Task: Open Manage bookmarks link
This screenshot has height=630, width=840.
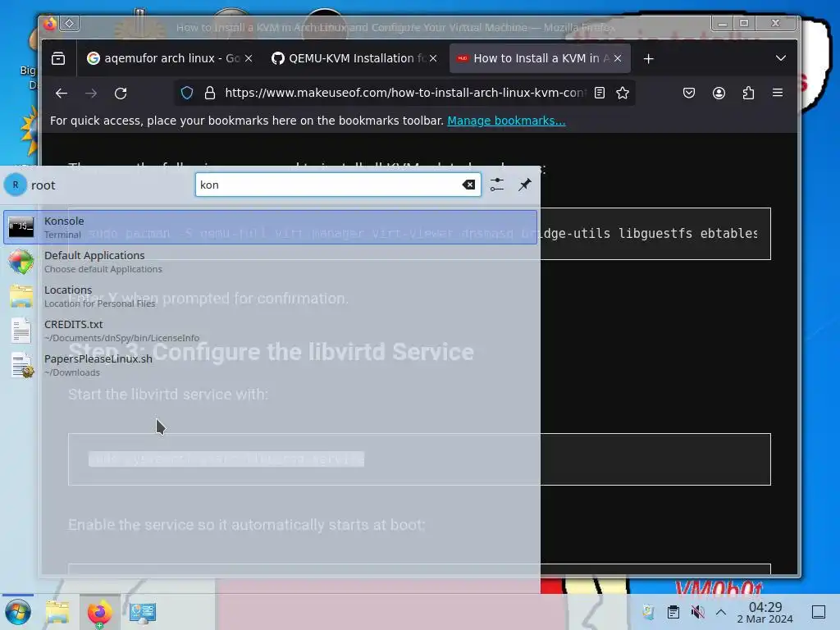Action: [506, 121]
